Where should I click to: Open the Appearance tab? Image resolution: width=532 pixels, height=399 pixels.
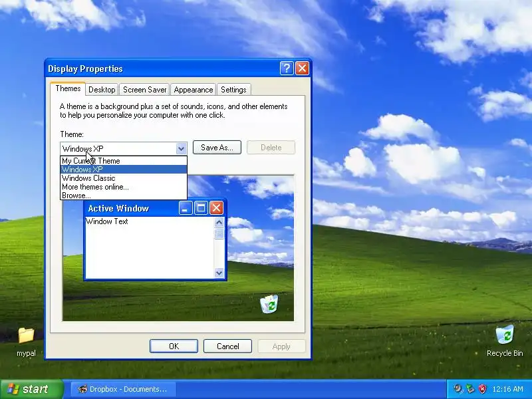click(x=194, y=90)
